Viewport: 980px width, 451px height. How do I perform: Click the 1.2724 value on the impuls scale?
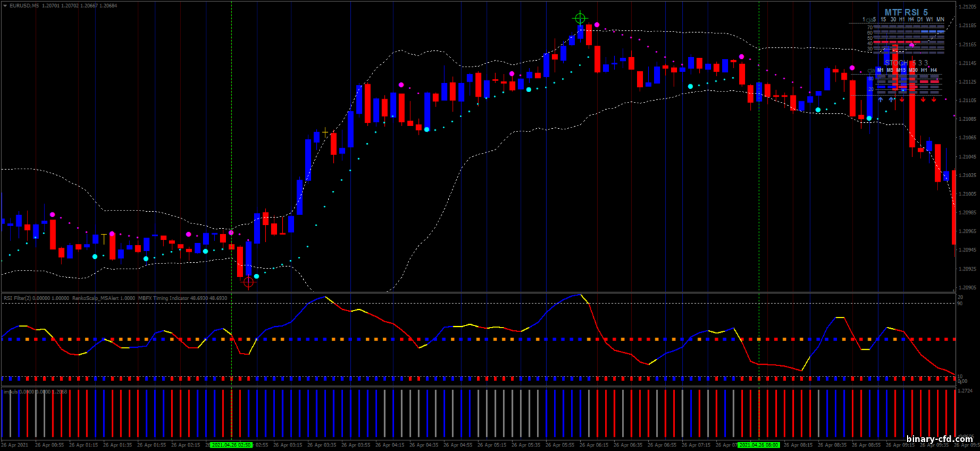click(x=966, y=392)
